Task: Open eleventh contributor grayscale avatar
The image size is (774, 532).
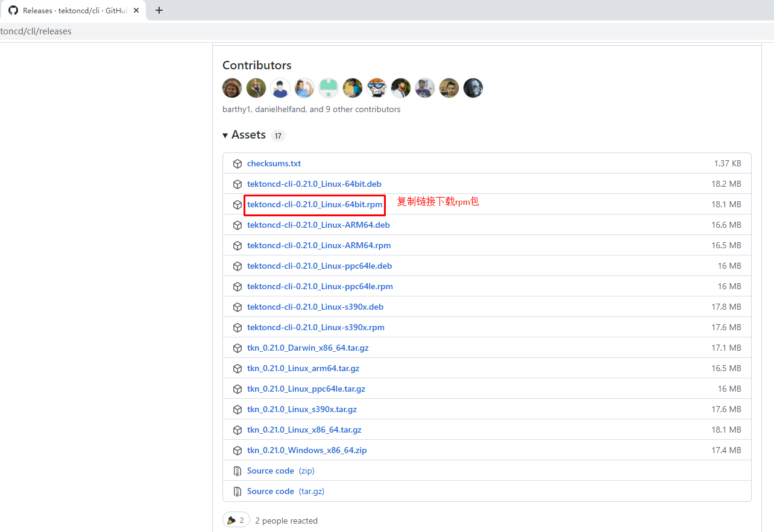Action: pyautogui.click(x=473, y=88)
